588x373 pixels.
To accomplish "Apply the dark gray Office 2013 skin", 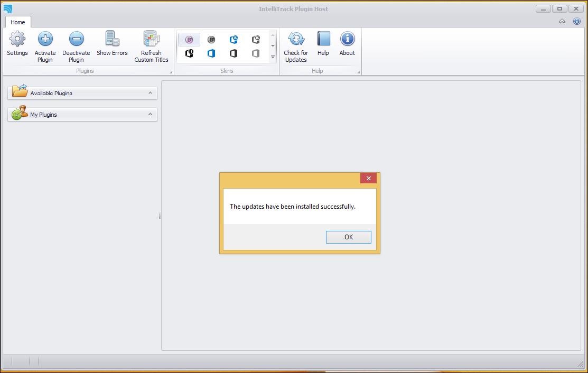I will click(x=234, y=53).
